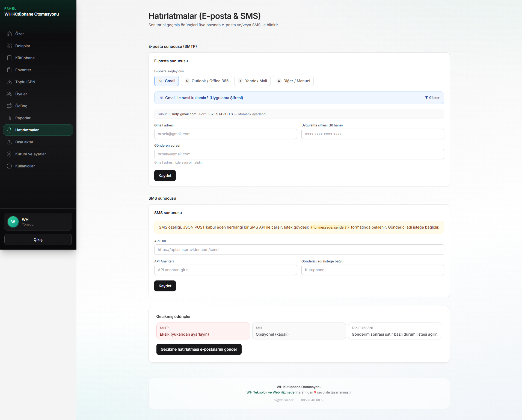
Task: Save the SMS server settings with Kaydet
Action: [x=165, y=286]
